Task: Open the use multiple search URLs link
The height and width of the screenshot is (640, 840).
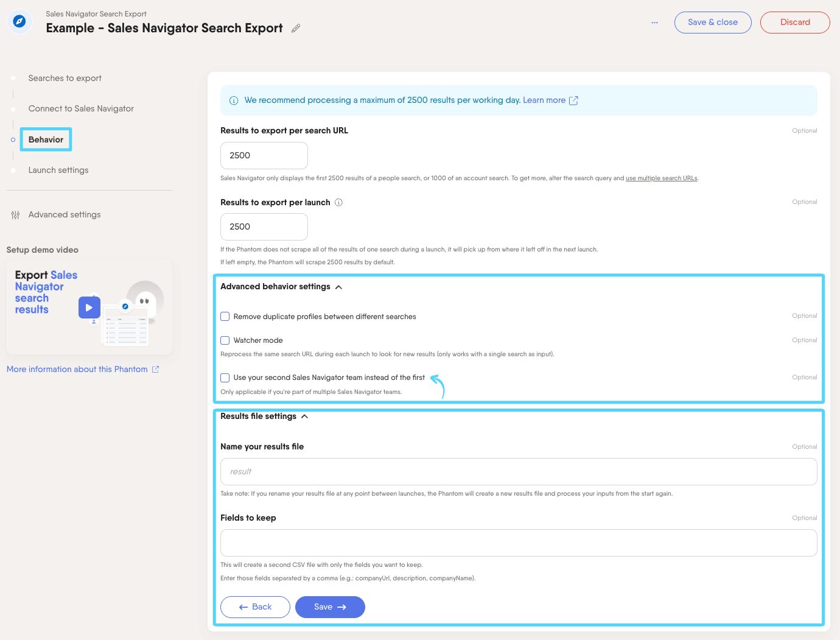Action: point(662,178)
